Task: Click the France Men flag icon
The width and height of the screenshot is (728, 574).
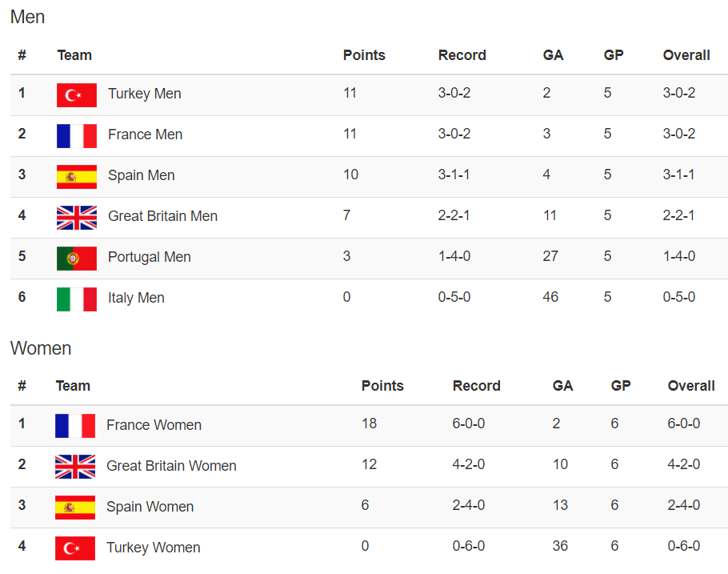Action: [77, 136]
